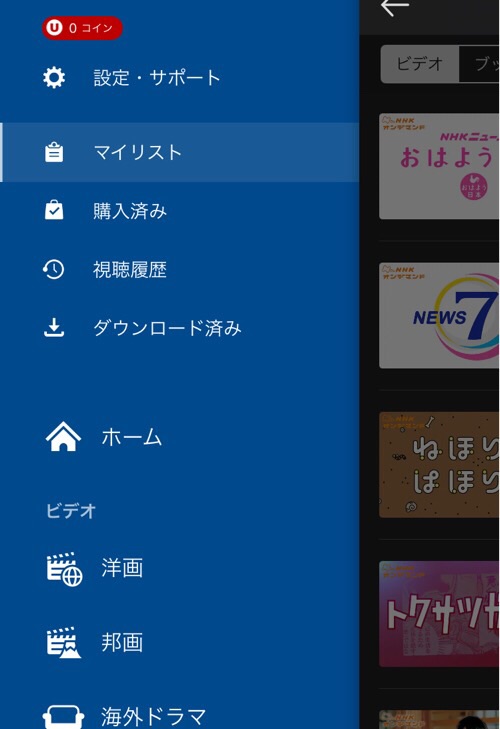Go to ホーム

132,437
